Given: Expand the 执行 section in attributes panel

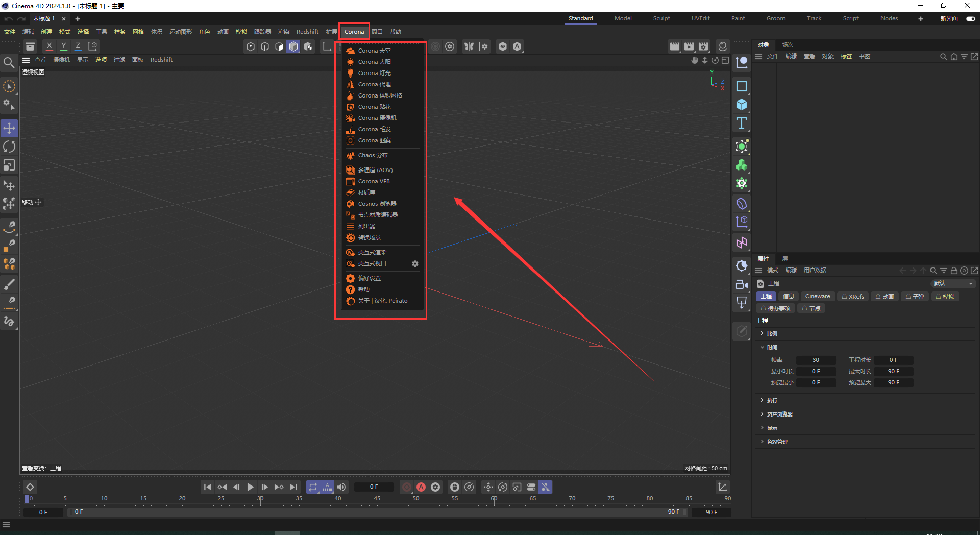Looking at the screenshot, I should point(771,400).
